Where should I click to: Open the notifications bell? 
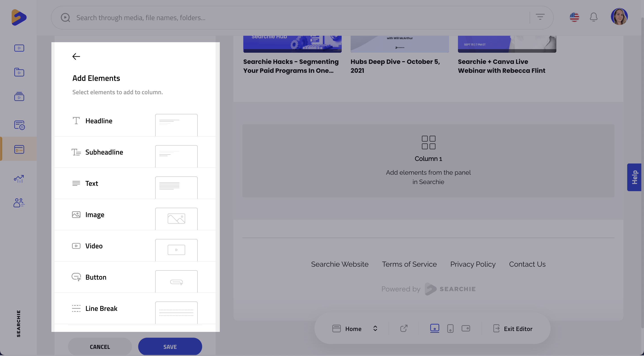(593, 17)
